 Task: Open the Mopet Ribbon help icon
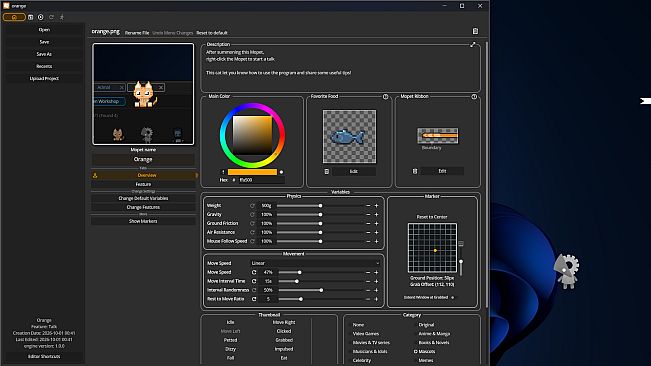(x=474, y=97)
